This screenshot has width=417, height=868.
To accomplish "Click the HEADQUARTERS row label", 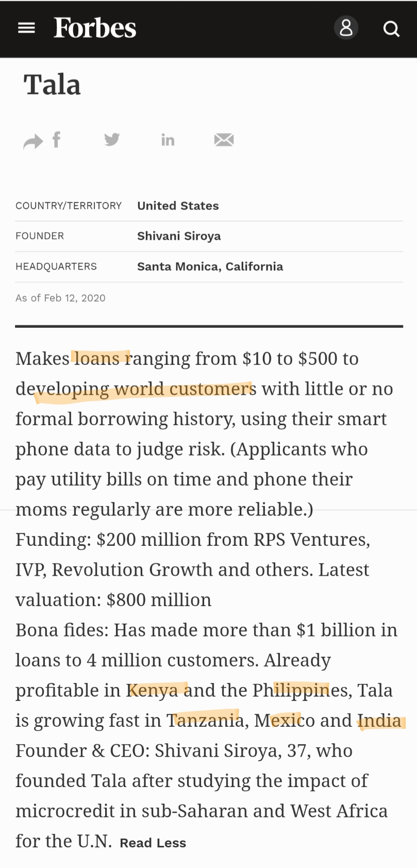I will coord(56,266).
